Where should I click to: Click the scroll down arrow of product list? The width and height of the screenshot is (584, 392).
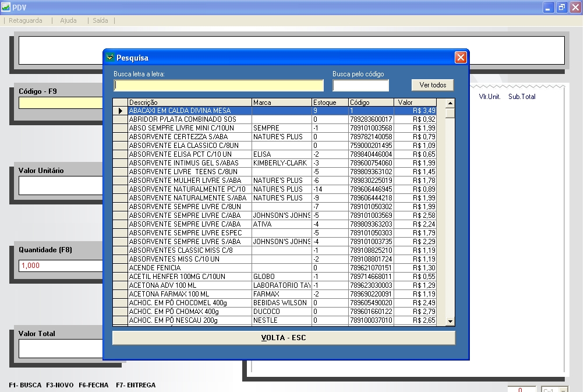click(x=449, y=321)
